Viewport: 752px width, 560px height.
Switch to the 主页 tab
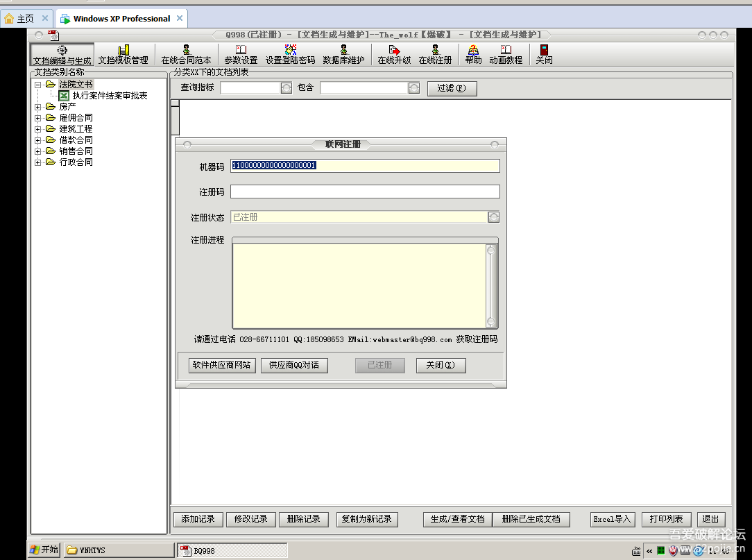tap(26, 19)
